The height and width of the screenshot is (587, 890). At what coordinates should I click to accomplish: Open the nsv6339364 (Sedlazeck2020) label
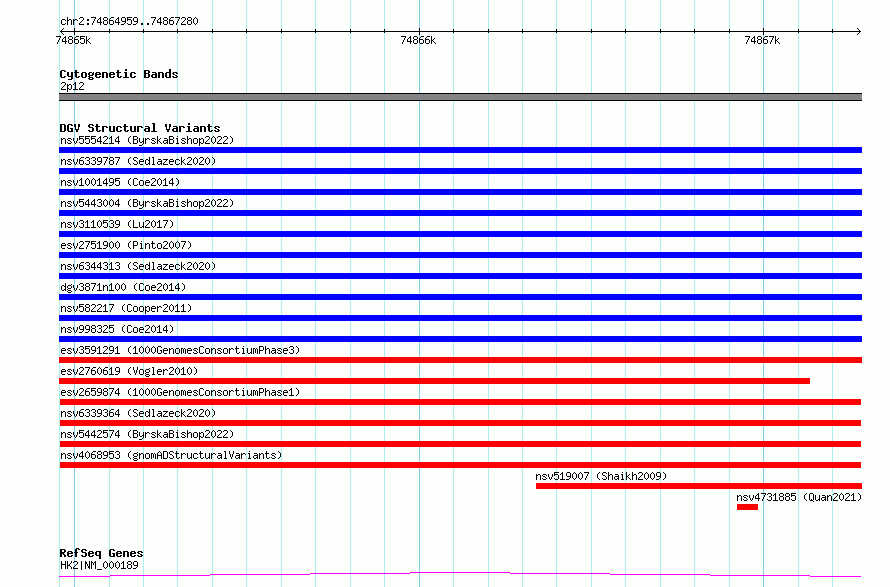pos(138,413)
